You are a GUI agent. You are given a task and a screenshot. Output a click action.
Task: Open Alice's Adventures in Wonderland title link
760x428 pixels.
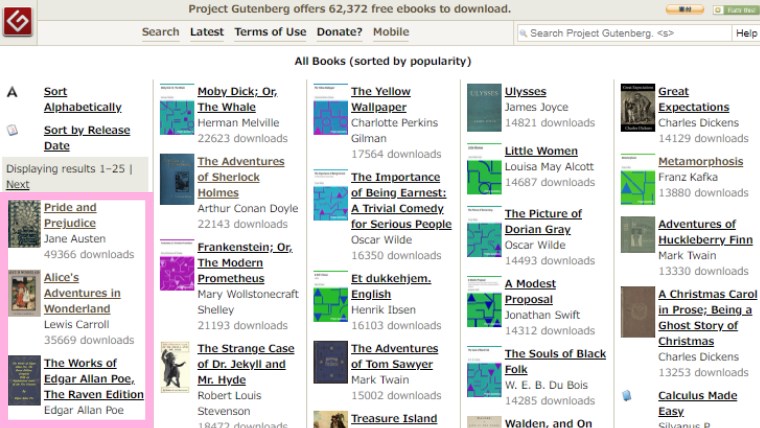pos(82,293)
